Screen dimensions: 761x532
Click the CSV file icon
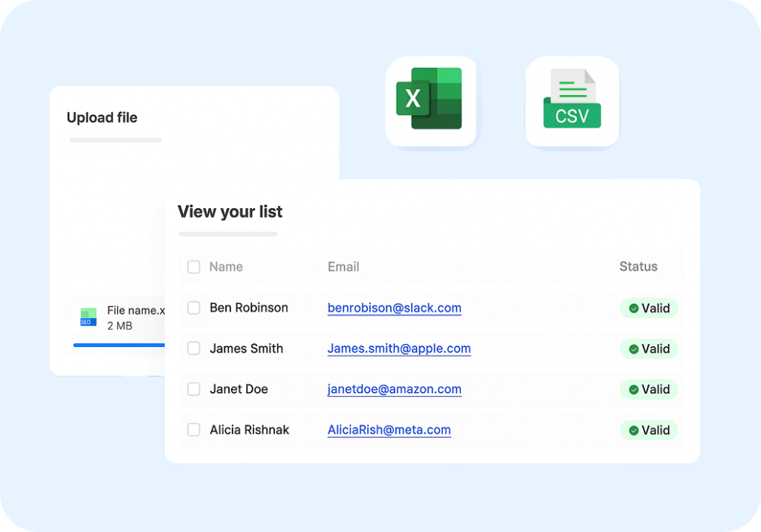point(572,99)
